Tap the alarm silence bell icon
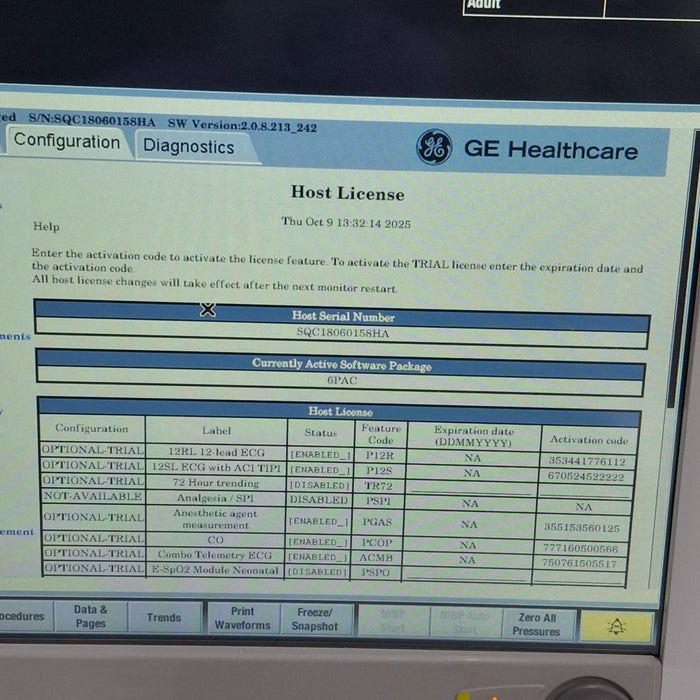700x700 pixels. point(617,627)
